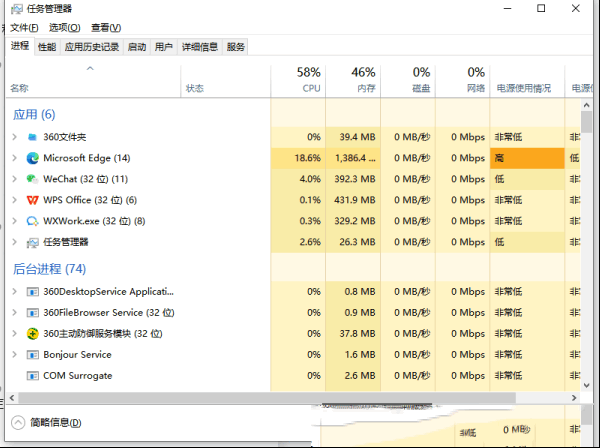Expand 360FileBrowser Service row
Viewport: 600px width, 448px height.
tap(15, 313)
